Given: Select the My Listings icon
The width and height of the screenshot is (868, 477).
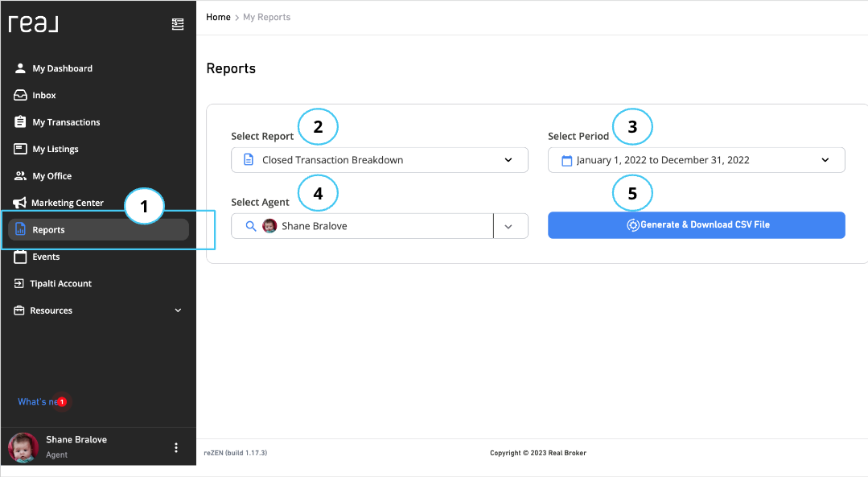Looking at the screenshot, I should pos(20,148).
